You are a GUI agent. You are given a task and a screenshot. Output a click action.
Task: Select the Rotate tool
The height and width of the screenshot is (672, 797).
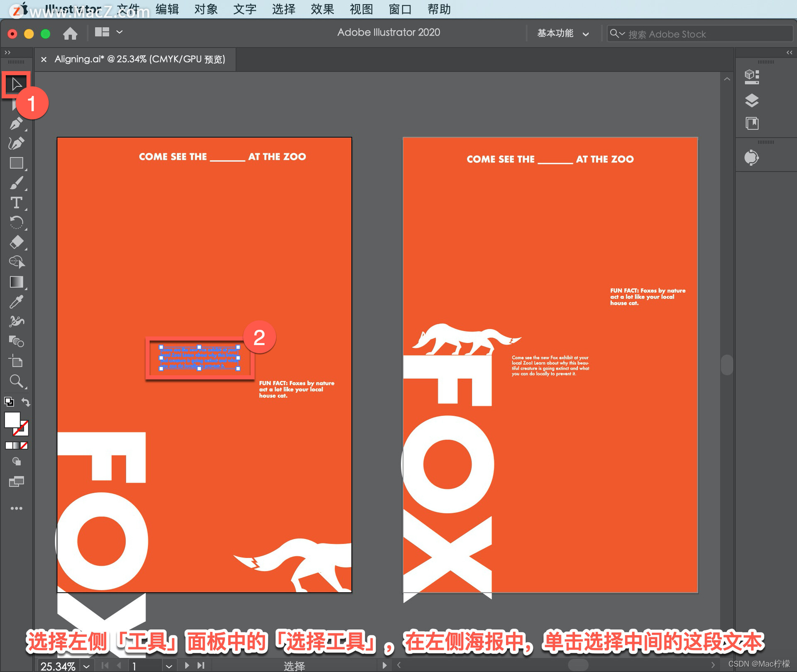tap(16, 222)
